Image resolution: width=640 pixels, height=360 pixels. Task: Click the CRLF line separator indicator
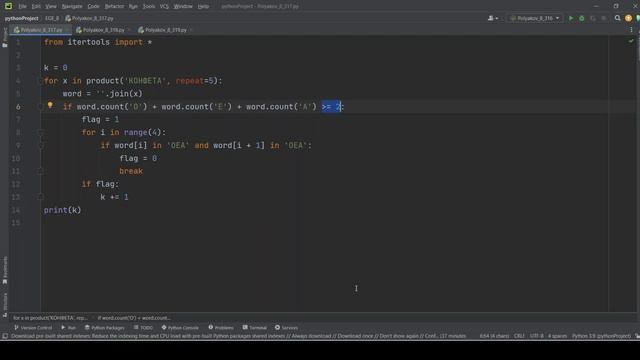tap(519, 336)
